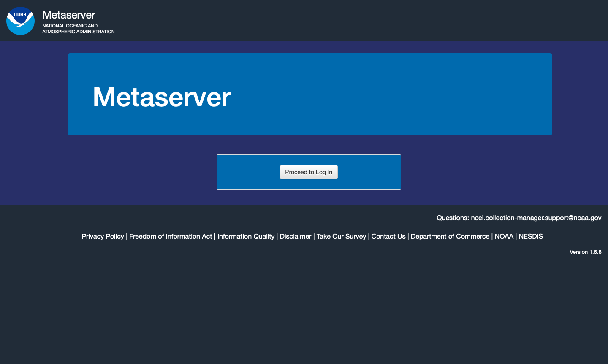608x364 pixels.
Task: Click the Proceed to Log In button
Action: click(x=309, y=172)
